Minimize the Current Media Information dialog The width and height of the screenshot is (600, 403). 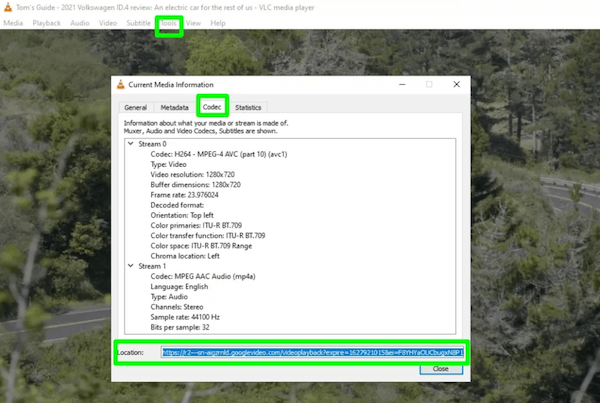[402, 84]
